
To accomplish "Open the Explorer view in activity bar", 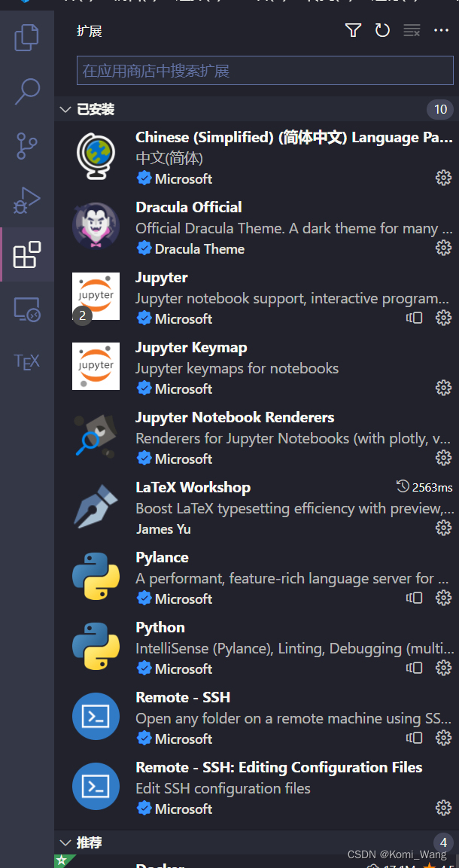I will coord(26,38).
